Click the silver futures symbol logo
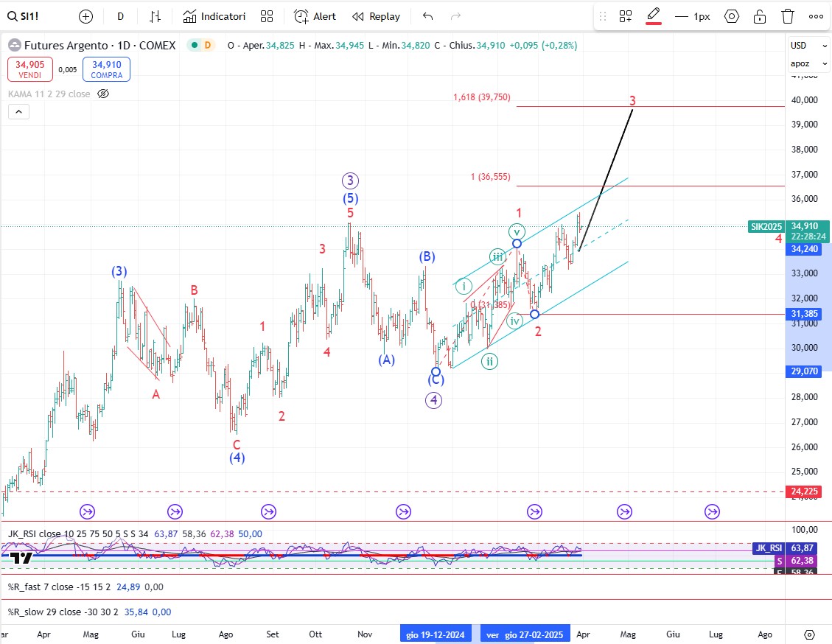This screenshot has height=644, width=832. coord(14,46)
